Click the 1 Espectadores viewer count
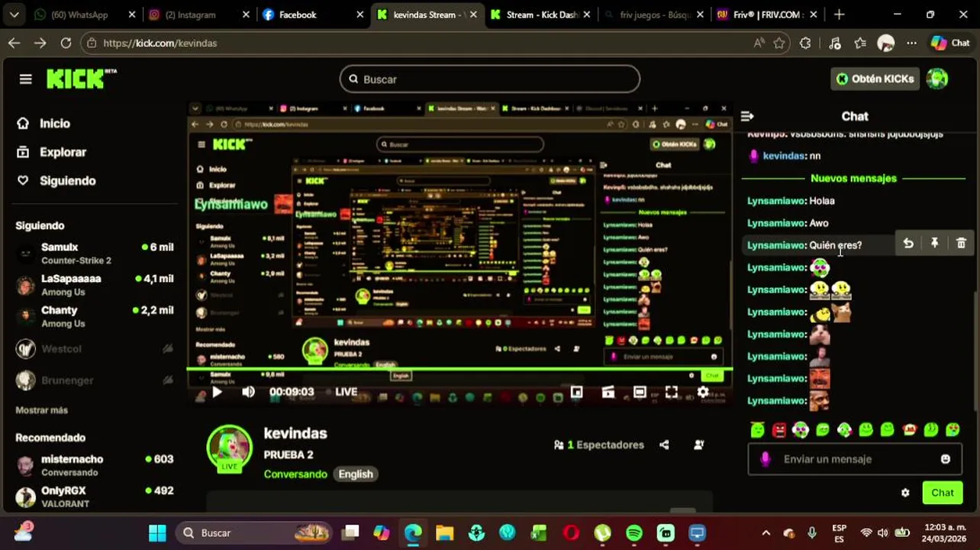Image resolution: width=980 pixels, height=550 pixels. pos(599,445)
